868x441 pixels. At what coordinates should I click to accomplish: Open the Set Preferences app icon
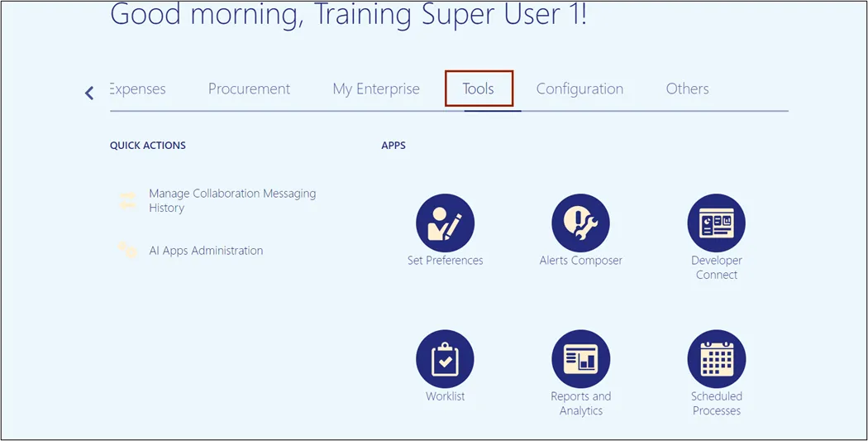pos(445,223)
